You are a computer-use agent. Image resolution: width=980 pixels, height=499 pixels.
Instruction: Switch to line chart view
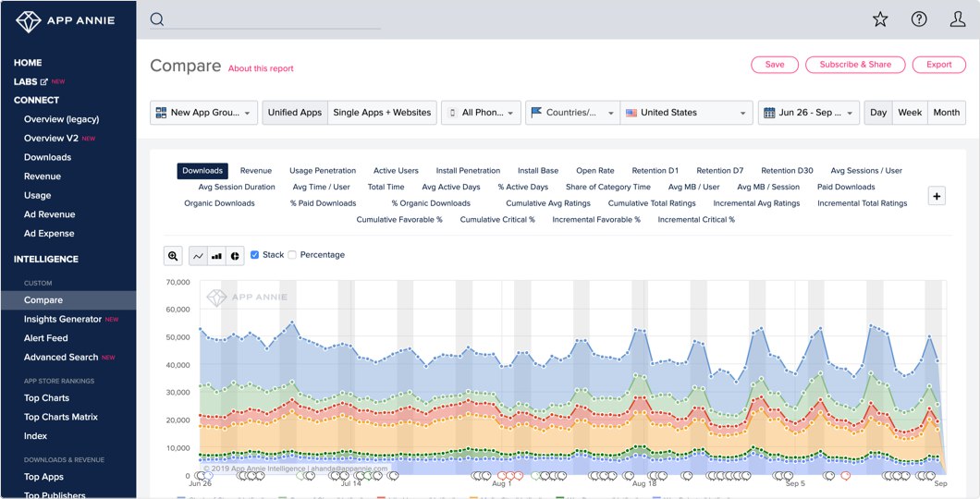[198, 255]
